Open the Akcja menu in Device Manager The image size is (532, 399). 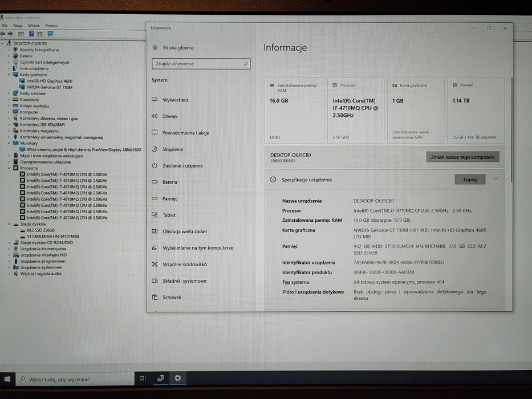pyautogui.click(x=18, y=26)
